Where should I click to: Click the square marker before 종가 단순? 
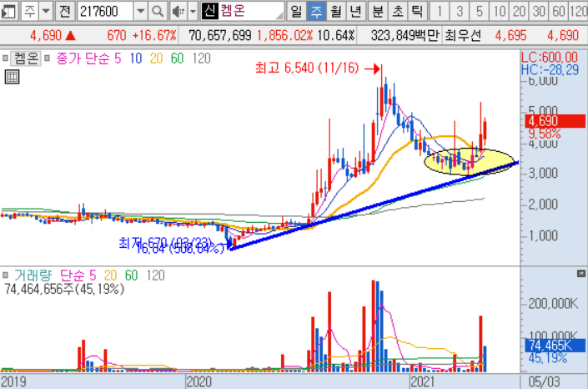tap(47, 58)
